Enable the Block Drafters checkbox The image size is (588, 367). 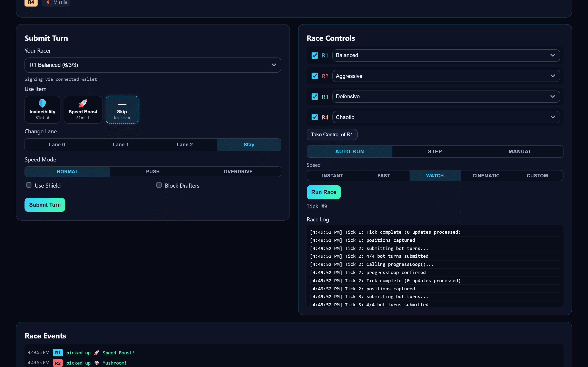(x=159, y=185)
